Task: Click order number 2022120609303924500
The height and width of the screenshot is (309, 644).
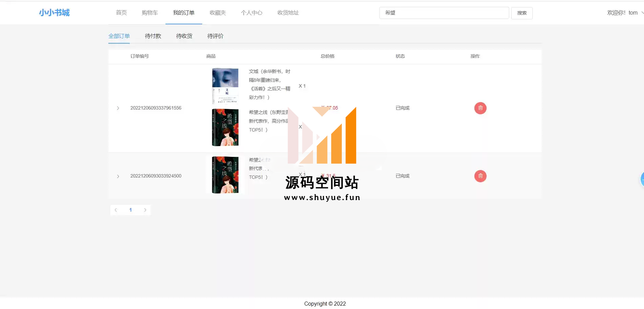Action: pyautogui.click(x=156, y=176)
